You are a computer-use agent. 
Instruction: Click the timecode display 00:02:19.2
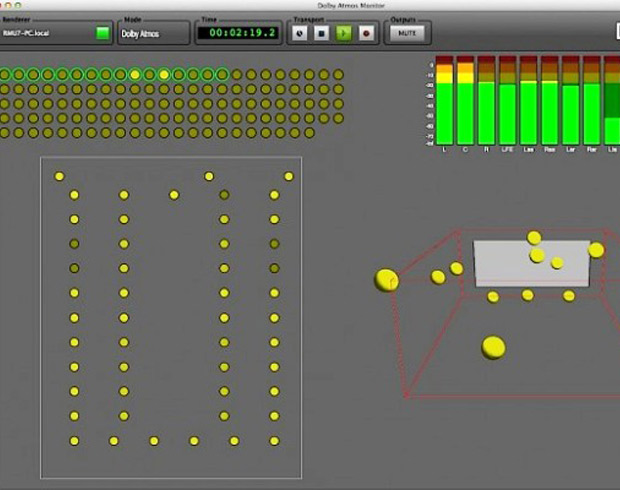(239, 33)
